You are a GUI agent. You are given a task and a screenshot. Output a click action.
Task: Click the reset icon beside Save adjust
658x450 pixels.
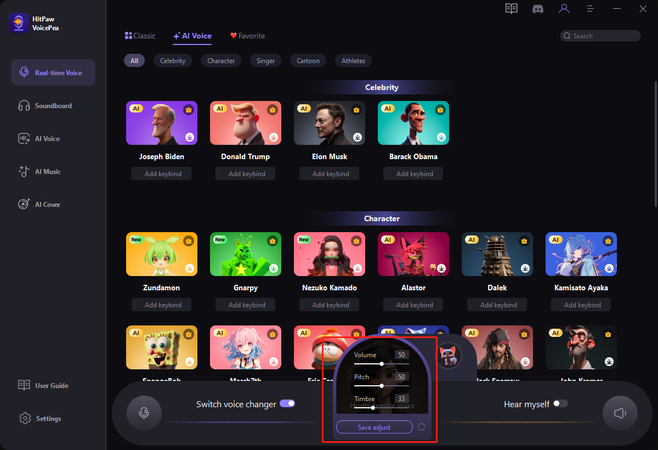421,427
